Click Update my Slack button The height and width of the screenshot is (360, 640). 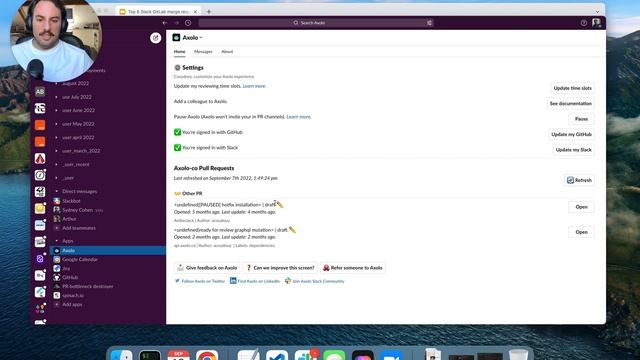[x=573, y=150]
